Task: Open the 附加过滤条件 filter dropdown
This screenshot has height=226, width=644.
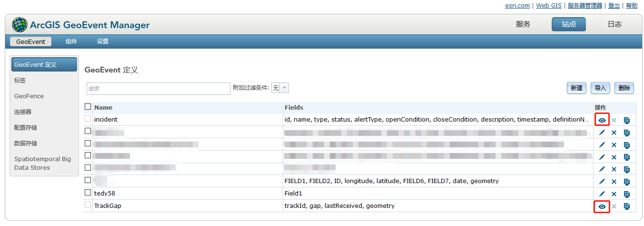Action: (280, 88)
